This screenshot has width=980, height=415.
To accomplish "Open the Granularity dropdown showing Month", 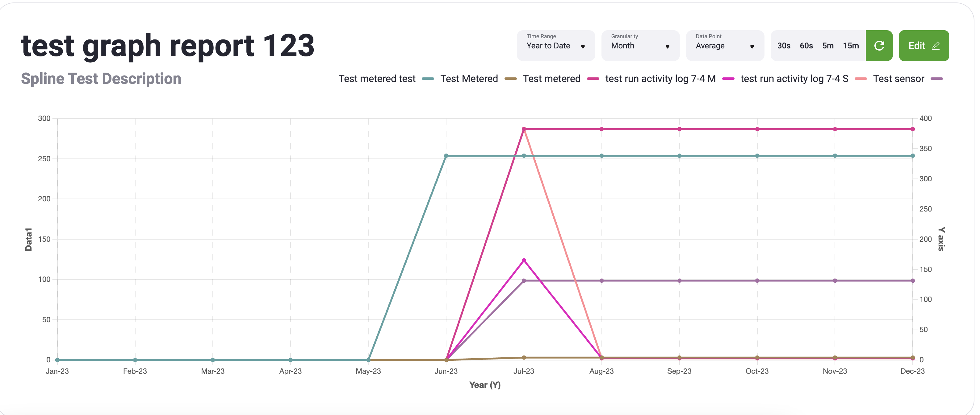I will coord(640,46).
